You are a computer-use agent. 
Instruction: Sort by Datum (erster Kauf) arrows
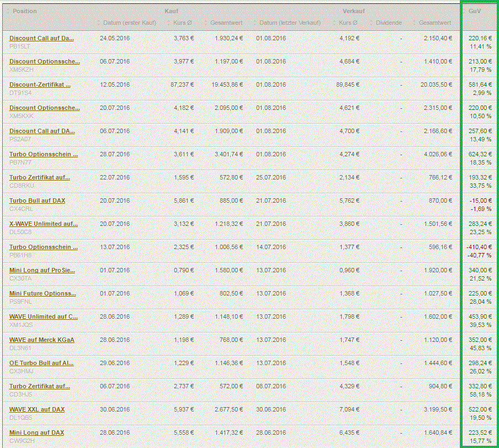coord(99,23)
